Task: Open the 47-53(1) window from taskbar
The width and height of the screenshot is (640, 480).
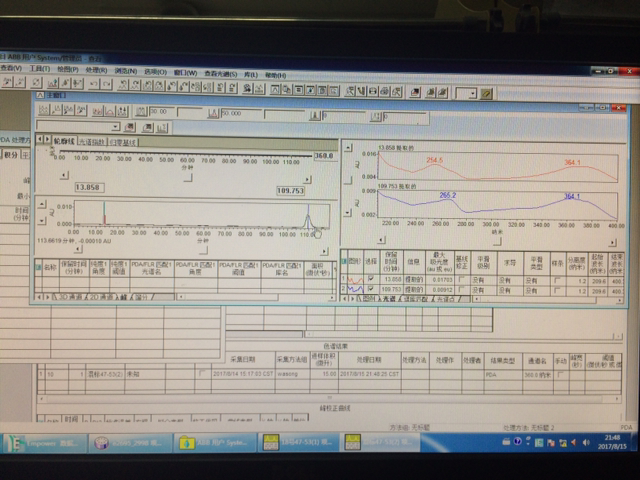Action: pos(299,444)
